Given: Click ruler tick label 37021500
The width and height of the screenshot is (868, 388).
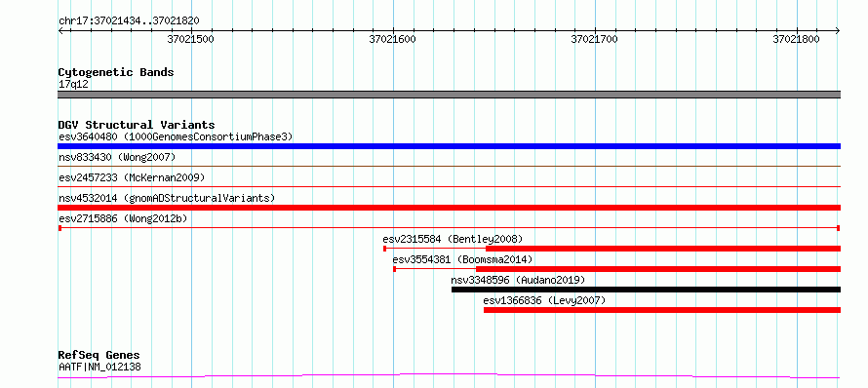Looking at the screenshot, I should (190, 39).
